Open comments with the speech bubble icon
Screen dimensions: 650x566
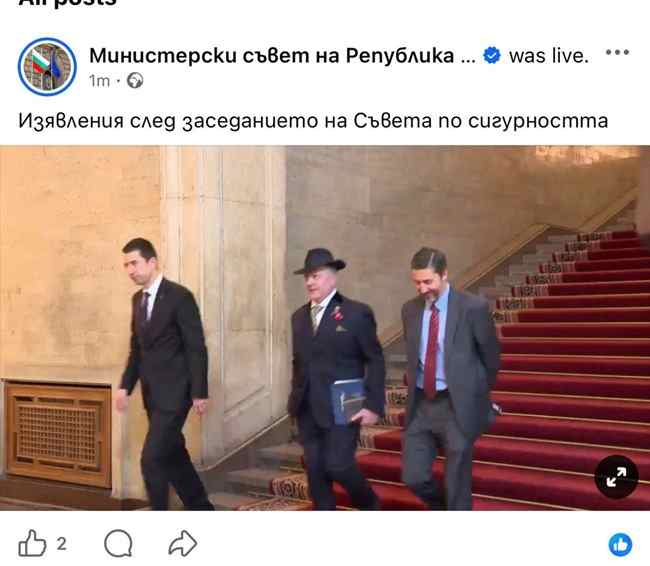(x=118, y=543)
